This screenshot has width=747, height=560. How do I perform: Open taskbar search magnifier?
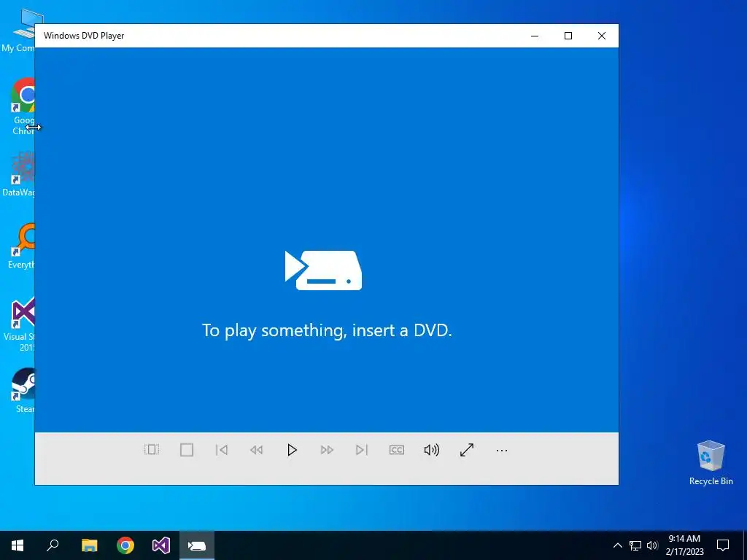pos(53,545)
